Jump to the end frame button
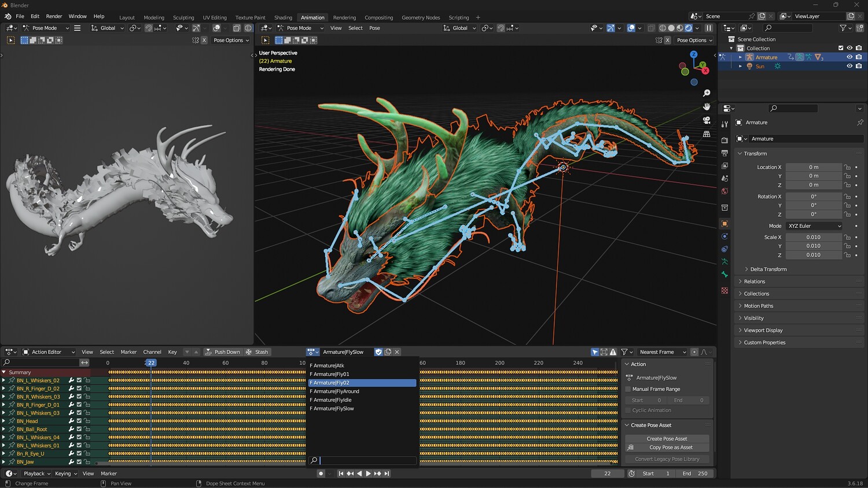The image size is (868, 488). pos(387,474)
